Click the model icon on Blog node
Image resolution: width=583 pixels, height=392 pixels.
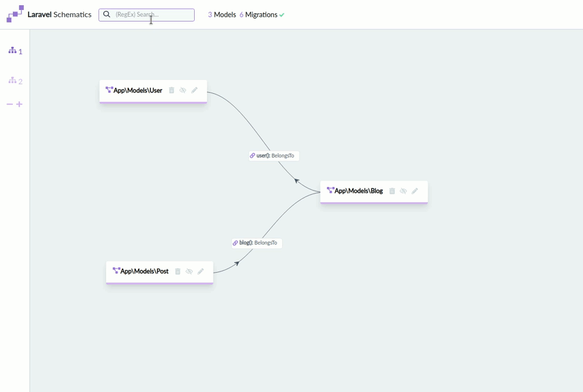click(x=330, y=190)
